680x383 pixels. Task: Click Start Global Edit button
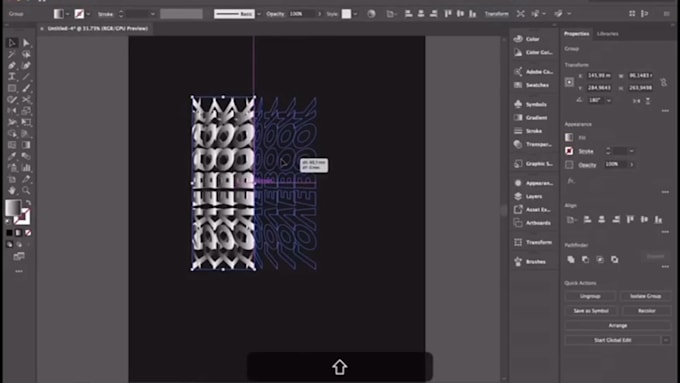(x=612, y=340)
